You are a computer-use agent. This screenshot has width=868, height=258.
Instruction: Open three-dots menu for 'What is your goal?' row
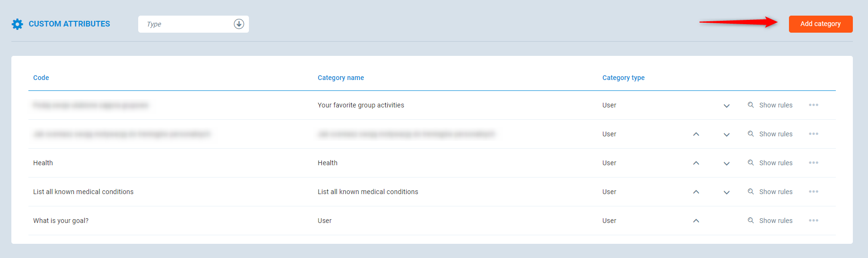pos(813,221)
